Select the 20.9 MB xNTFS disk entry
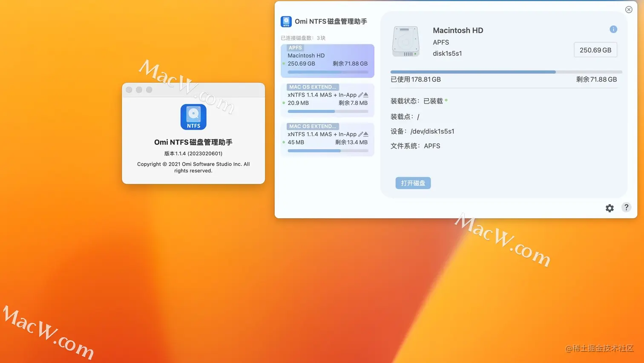This screenshot has width=644, height=363. (x=328, y=100)
